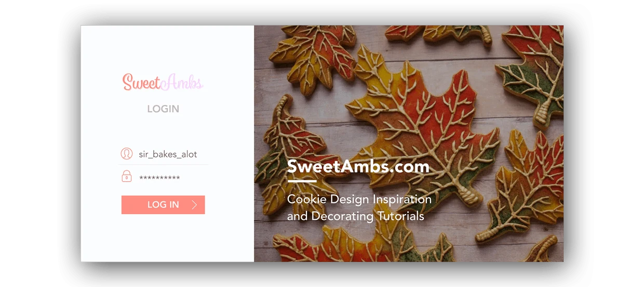
Task: Click the SweetAmbs script logo
Action: pos(163,82)
